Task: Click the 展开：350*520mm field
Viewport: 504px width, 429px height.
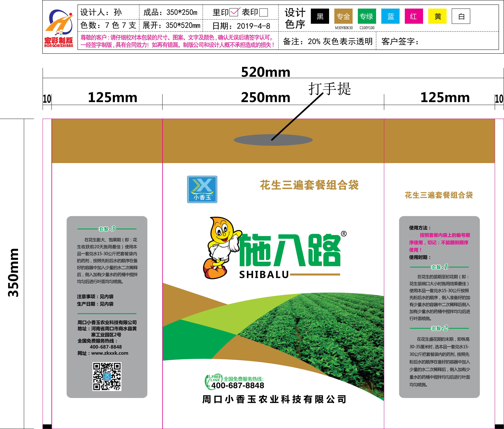Action: pyautogui.click(x=171, y=25)
